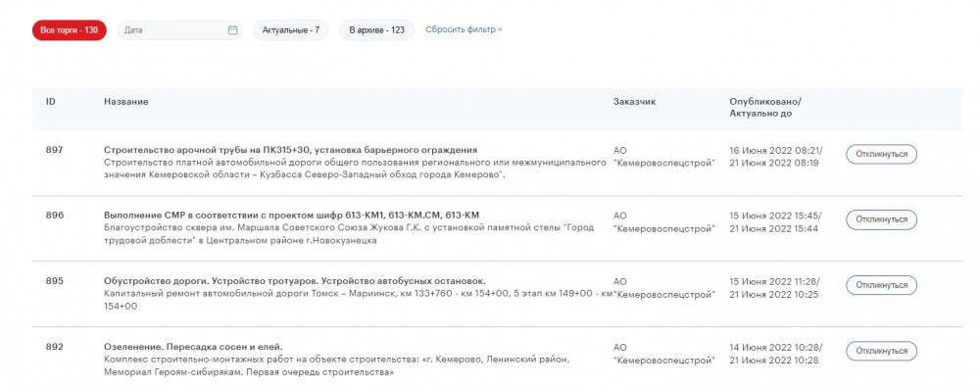This screenshot has height=386, width=980.
Task: Select tender ID 897
Action: point(54,150)
